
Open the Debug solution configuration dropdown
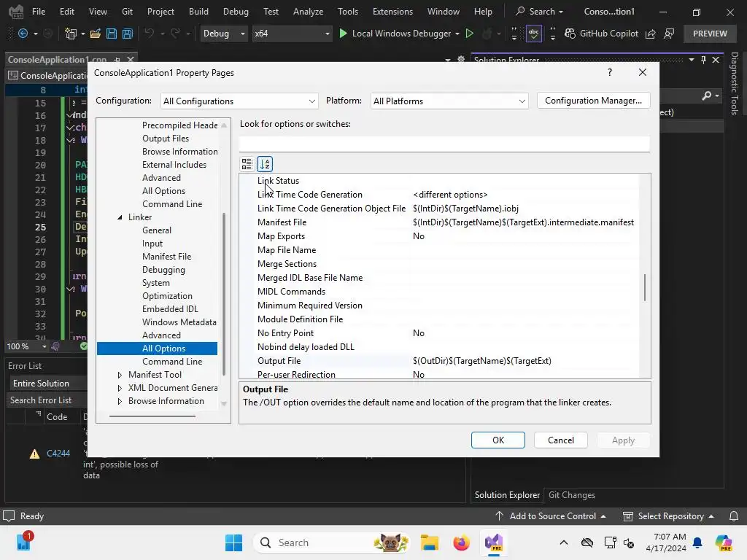pos(223,34)
